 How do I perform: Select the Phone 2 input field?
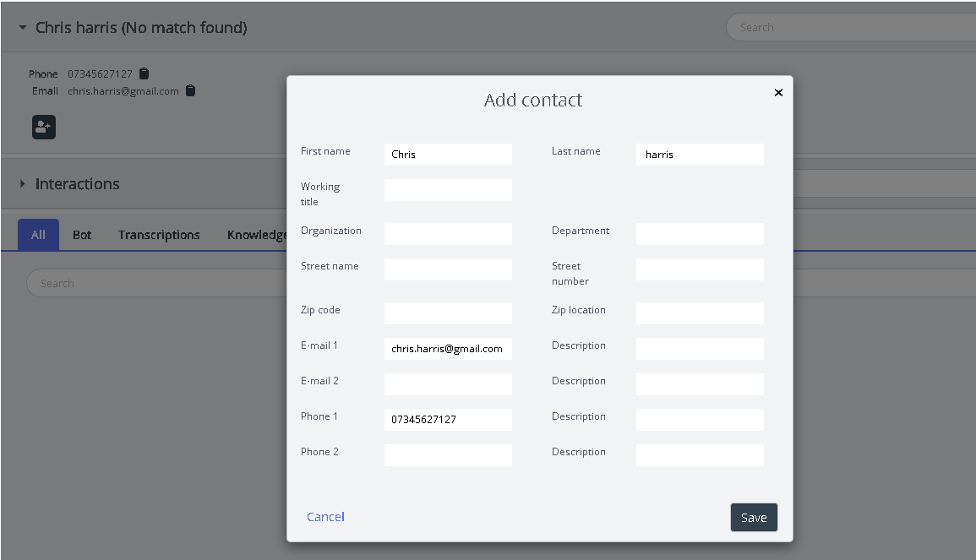tap(448, 455)
